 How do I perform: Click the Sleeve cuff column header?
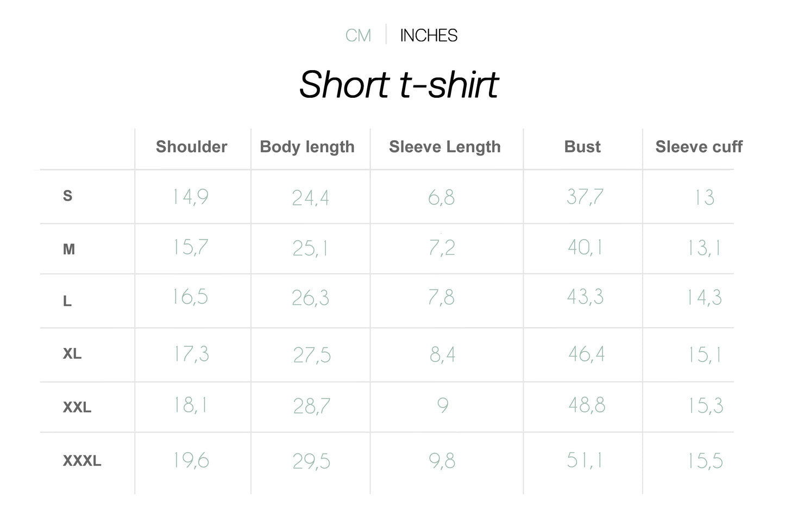pos(699,147)
